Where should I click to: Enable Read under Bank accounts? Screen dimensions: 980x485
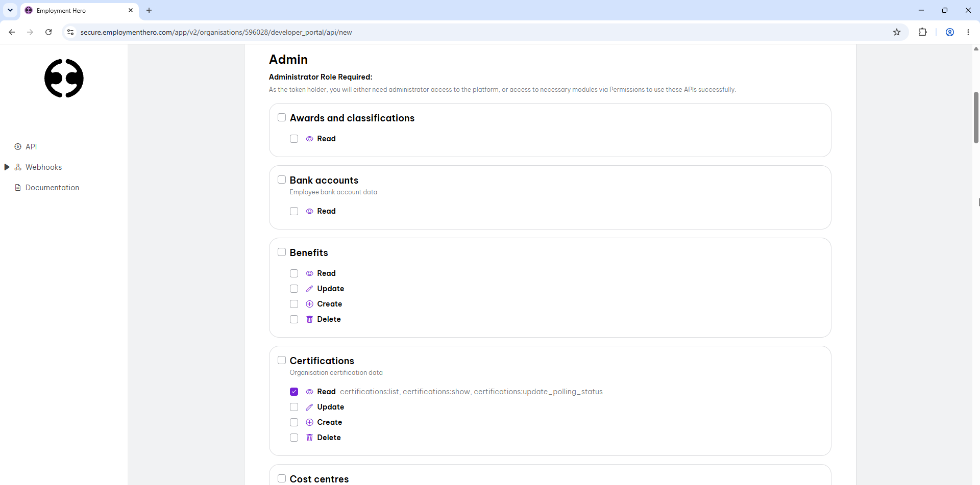tap(294, 211)
